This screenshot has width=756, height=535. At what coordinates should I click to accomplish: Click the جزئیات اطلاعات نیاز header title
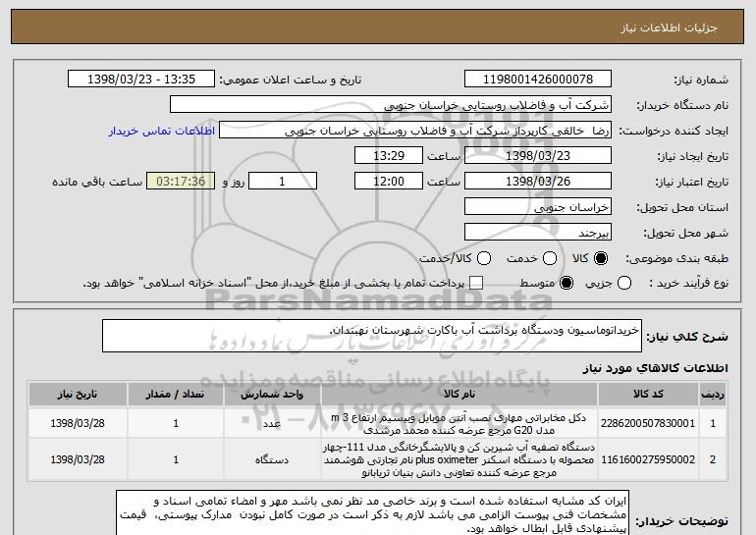pos(669,27)
